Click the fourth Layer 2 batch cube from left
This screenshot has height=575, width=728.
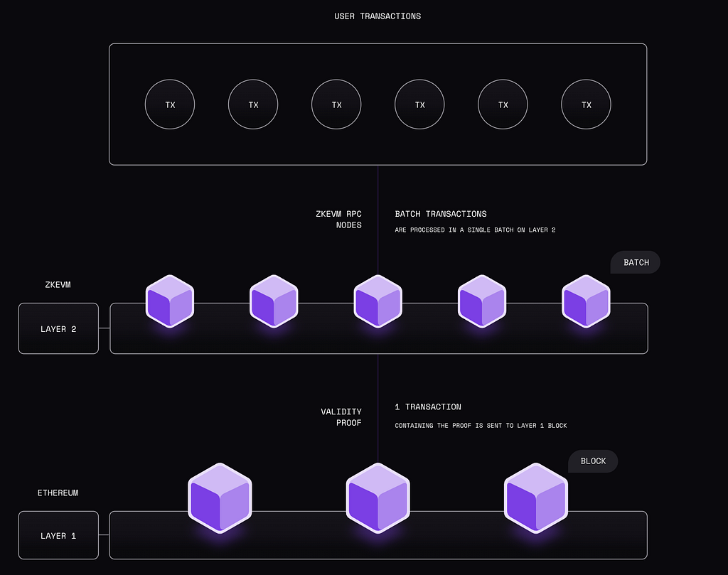tap(482, 301)
